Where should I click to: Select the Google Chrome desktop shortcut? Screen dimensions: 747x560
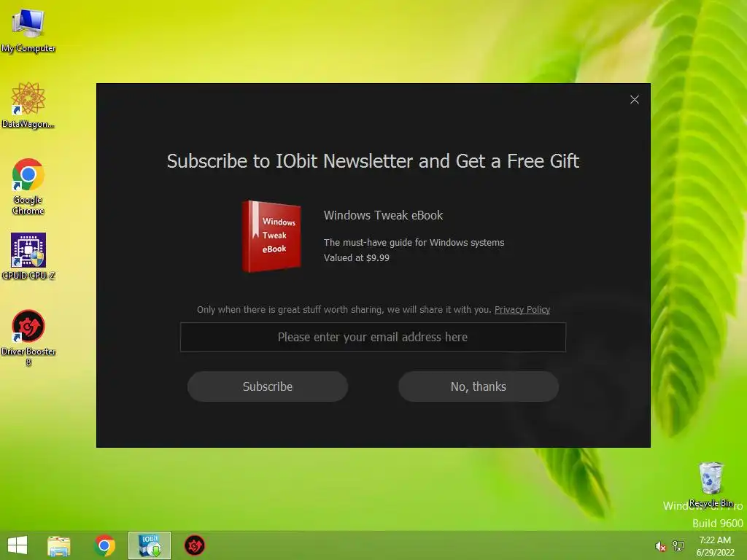pos(28,187)
